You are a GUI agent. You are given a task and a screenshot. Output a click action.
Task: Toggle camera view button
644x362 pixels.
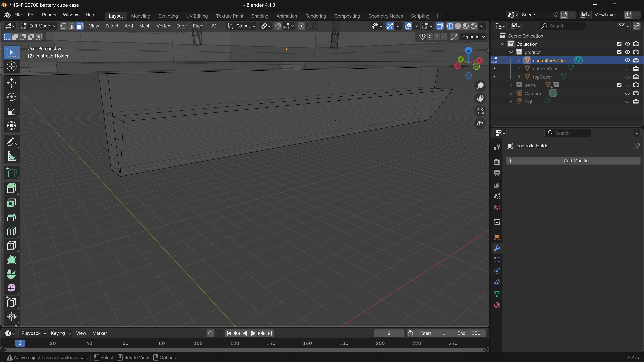(x=480, y=111)
